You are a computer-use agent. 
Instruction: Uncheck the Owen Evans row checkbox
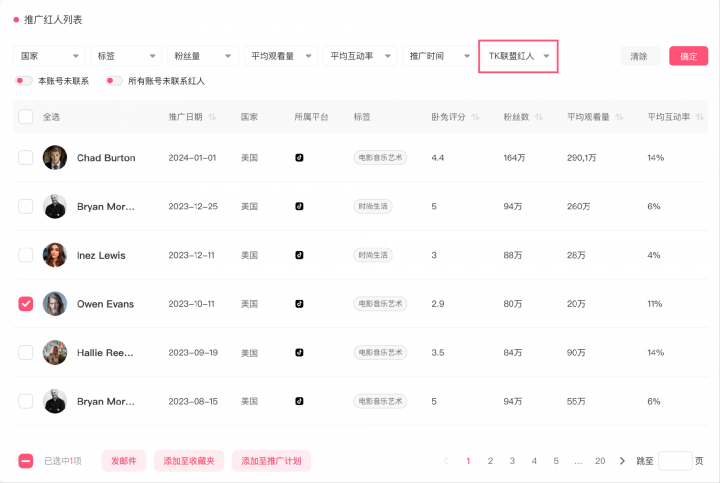point(26,304)
